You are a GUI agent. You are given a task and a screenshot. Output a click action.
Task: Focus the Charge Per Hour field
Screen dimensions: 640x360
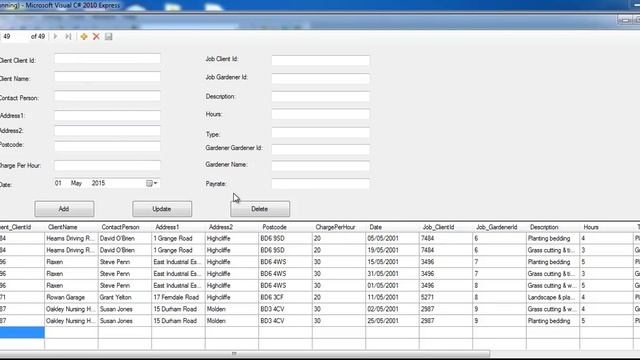tap(107, 165)
